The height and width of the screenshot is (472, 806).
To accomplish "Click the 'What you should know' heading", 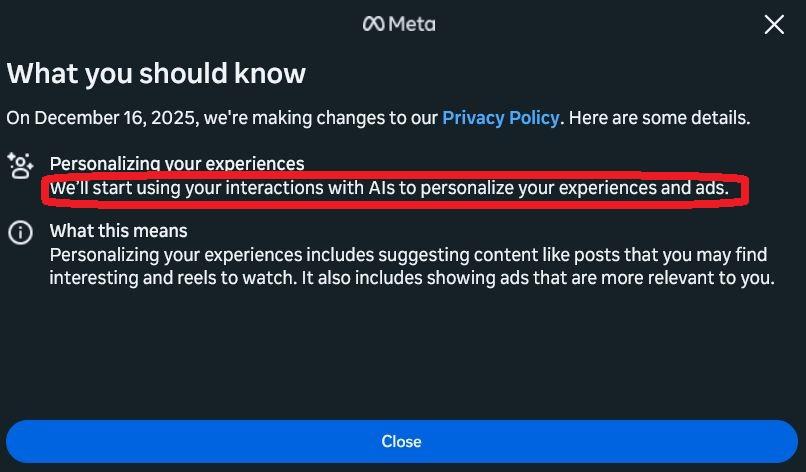I will tap(156, 73).
